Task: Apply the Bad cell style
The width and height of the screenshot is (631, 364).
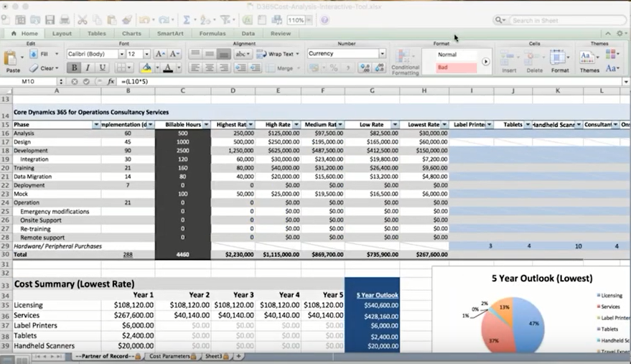Action: coord(456,67)
